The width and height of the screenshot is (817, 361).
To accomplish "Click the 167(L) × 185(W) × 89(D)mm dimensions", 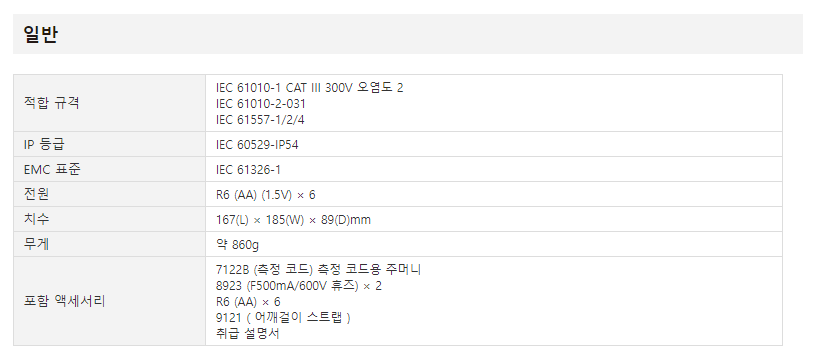I will pos(293,220).
